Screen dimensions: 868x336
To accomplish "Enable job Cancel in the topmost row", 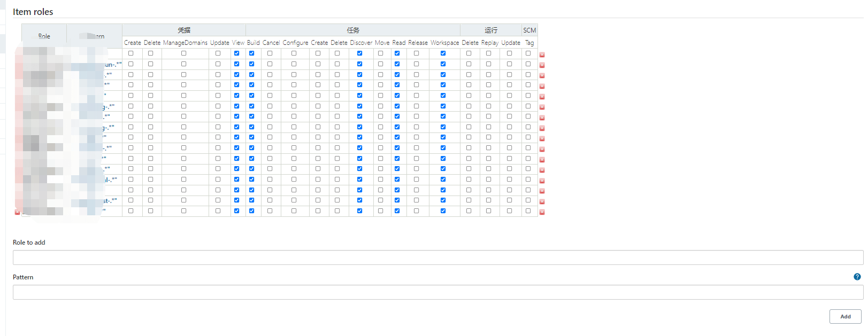I will [270, 53].
